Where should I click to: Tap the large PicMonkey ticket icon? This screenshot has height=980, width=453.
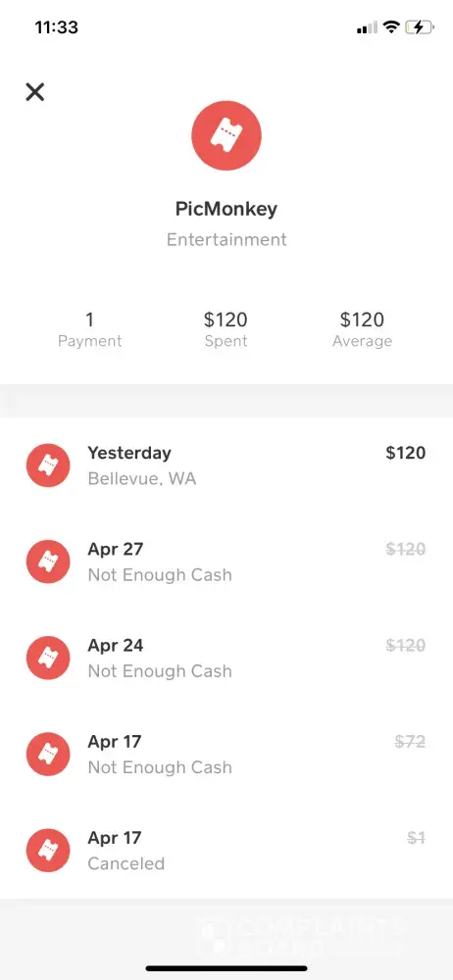pyautogui.click(x=226, y=135)
